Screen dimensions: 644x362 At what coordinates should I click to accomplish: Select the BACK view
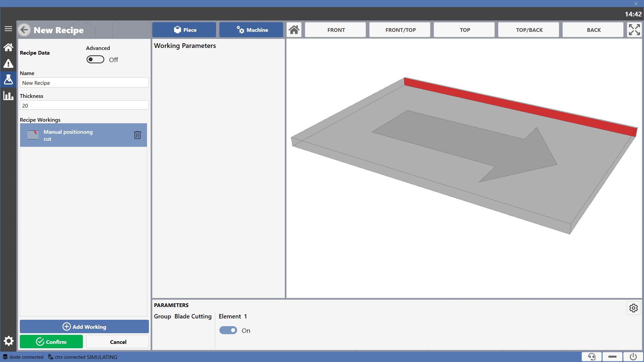point(593,30)
